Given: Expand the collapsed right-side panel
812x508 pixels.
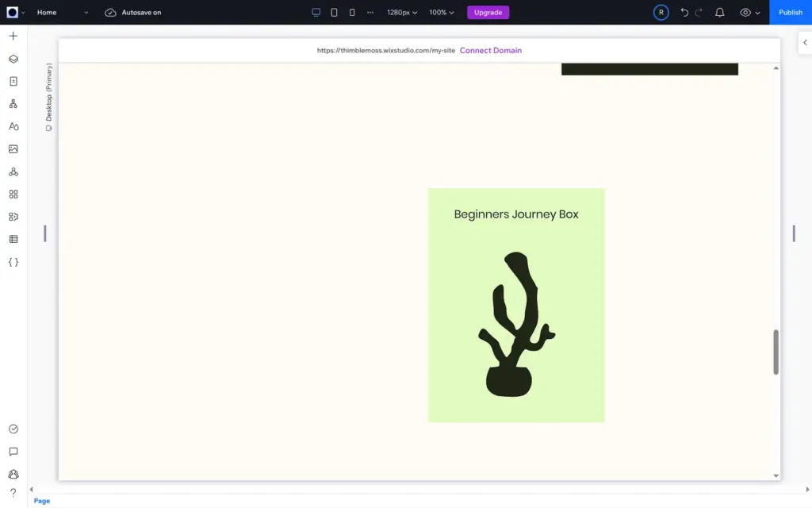Looking at the screenshot, I should point(805,43).
